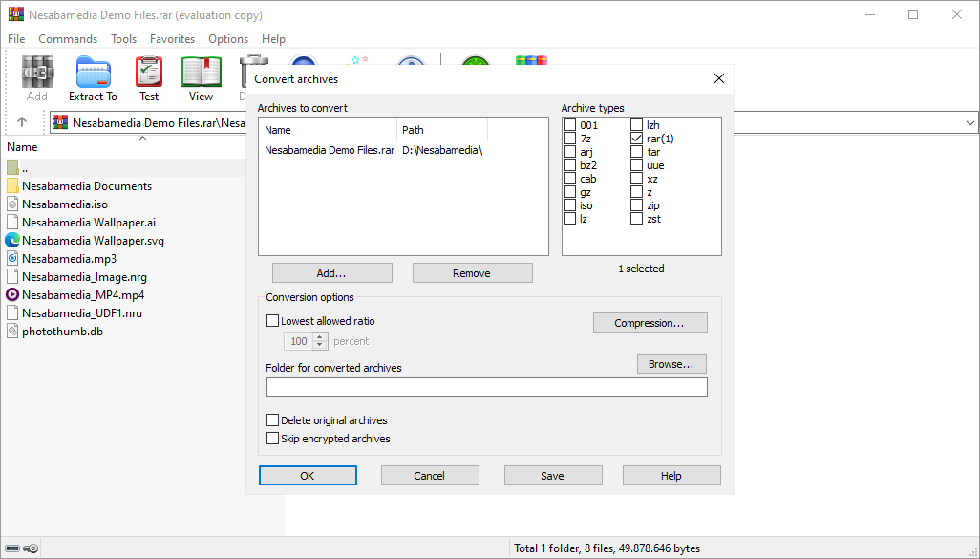Click the Extract To toolbar icon
Viewport: 980px width, 559px height.
point(93,73)
